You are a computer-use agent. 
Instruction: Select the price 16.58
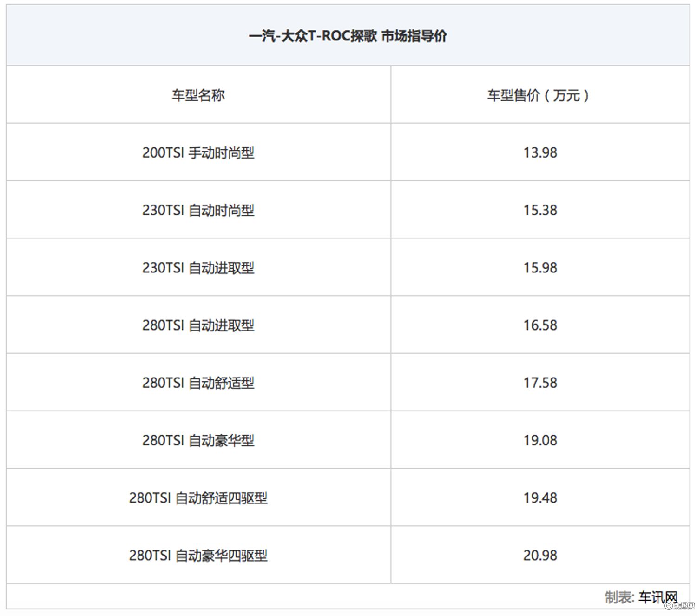(540, 325)
